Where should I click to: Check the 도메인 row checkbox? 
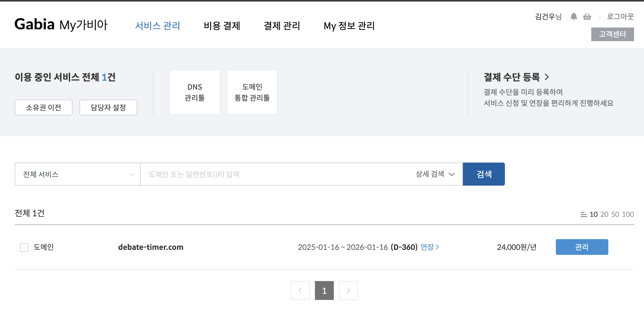24,247
